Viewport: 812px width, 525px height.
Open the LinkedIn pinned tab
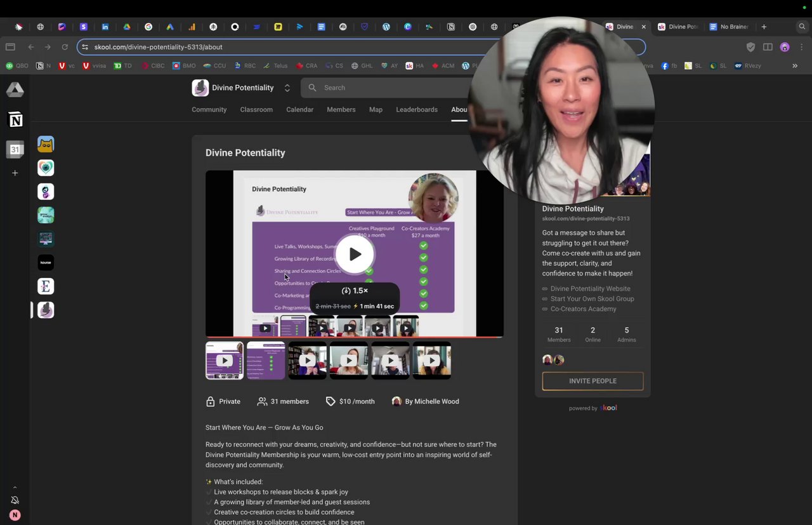pos(105,27)
